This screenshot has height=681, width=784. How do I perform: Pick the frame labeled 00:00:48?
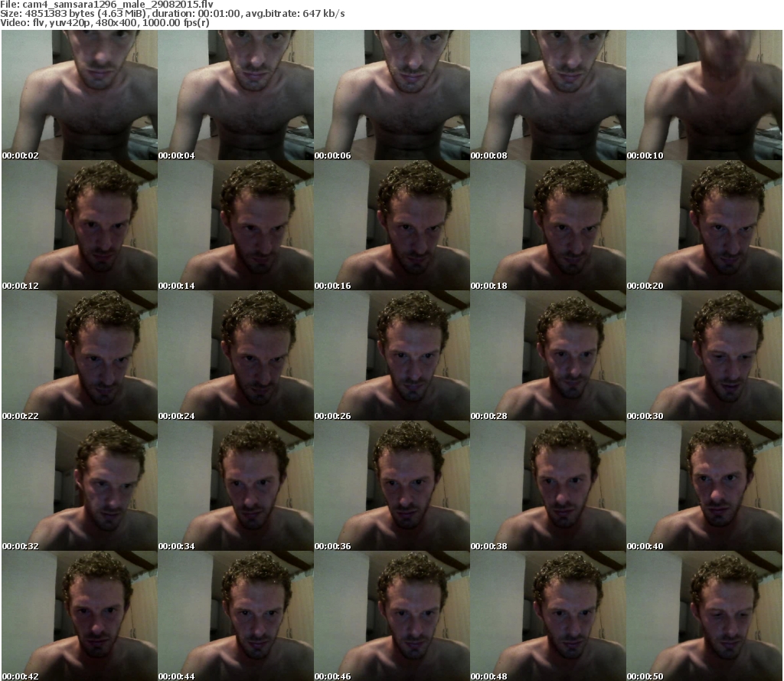pyautogui.click(x=548, y=616)
